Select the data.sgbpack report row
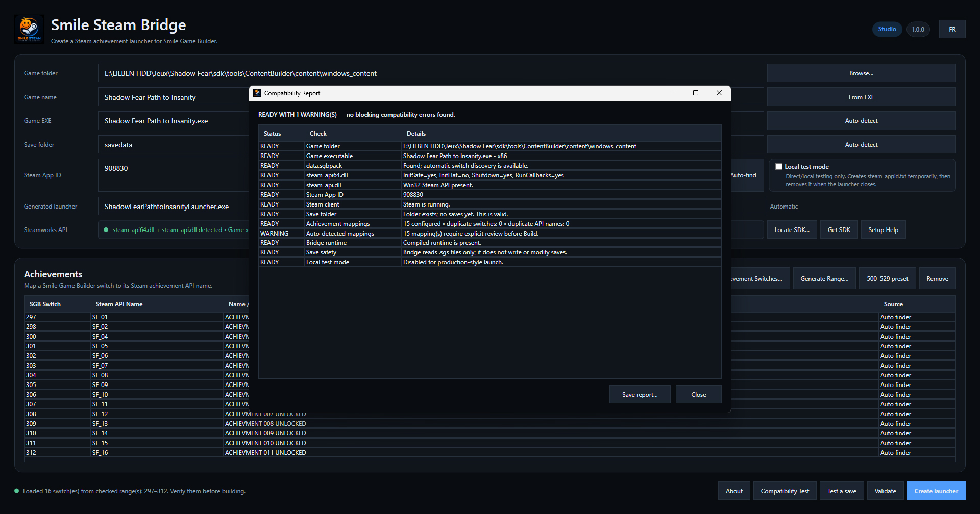Screen dimensions: 980x514 click(490, 165)
